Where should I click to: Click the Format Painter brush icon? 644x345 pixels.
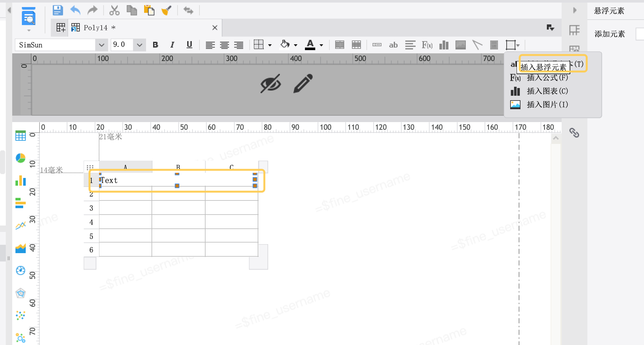pos(166,10)
